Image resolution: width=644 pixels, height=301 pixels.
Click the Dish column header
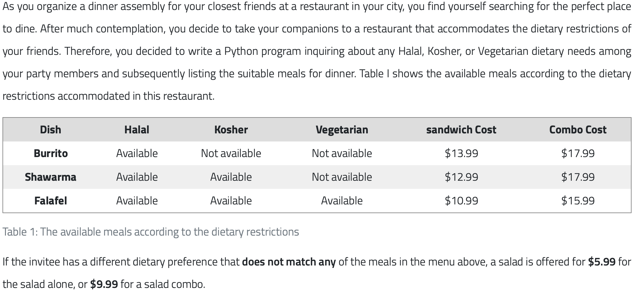point(50,130)
